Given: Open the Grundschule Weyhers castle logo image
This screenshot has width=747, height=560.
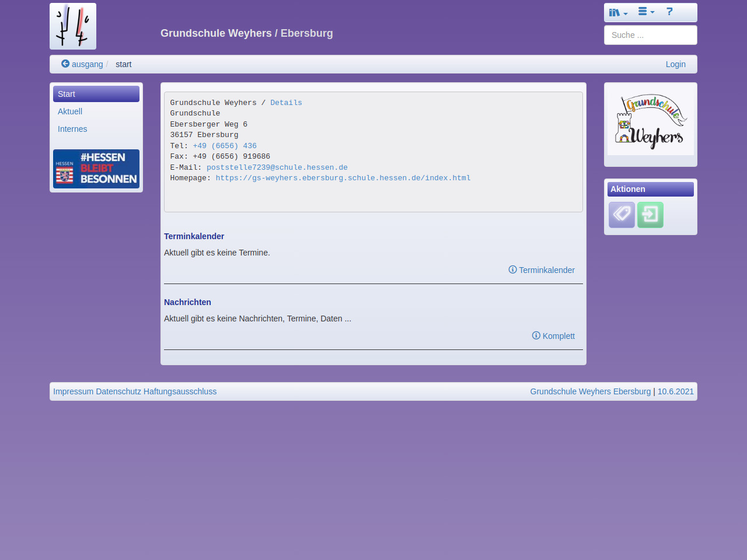Looking at the screenshot, I should [x=651, y=121].
